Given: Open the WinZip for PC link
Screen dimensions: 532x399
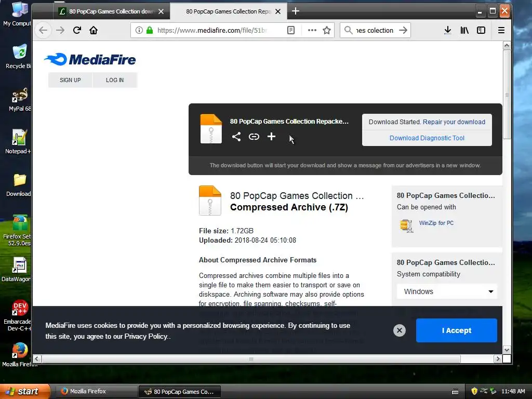Looking at the screenshot, I should (436, 223).
